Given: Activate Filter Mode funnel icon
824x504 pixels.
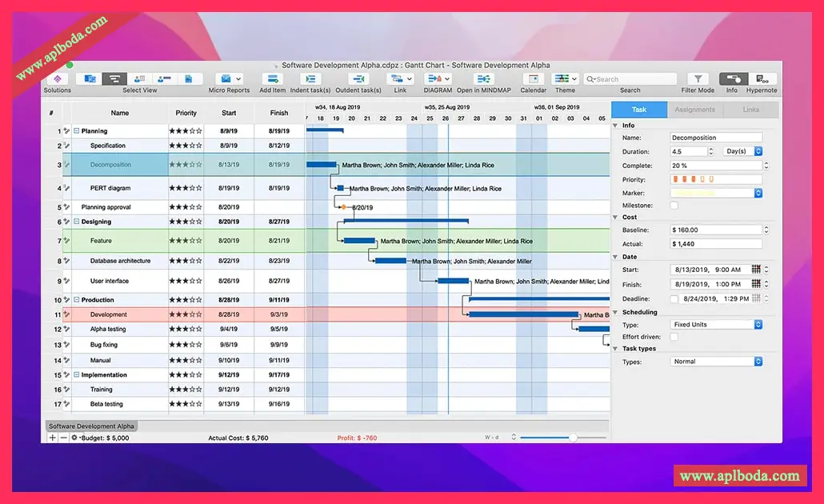Looking at the screenshot, I should pos(698,79).
